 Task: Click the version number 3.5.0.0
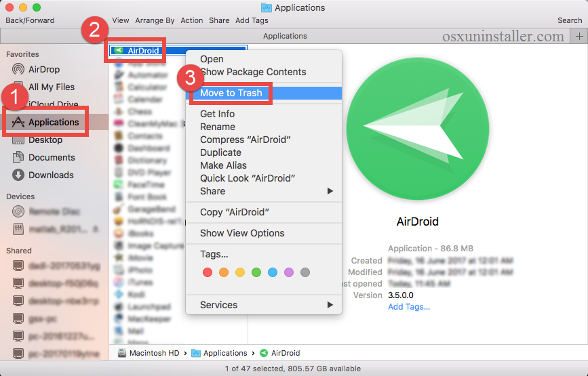[401, 295]
